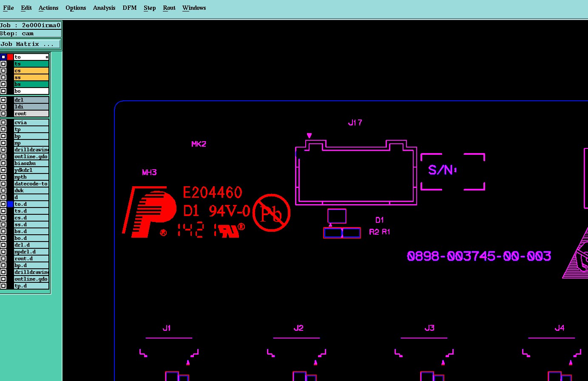This screenshot has width=588, height=381.
Task: Uncheck the checkbox for layer 'to'
Action: click(x=3, y=57)
